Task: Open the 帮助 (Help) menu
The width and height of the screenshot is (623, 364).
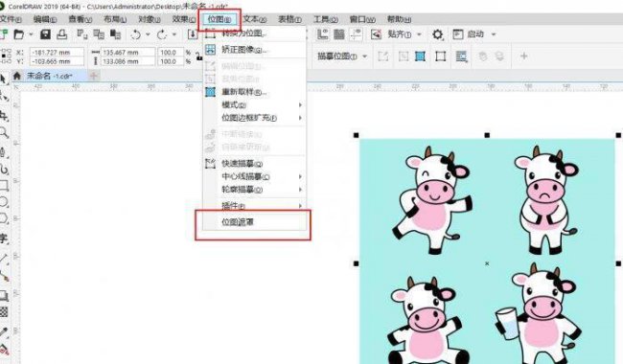Action: [x=399, y=19]
